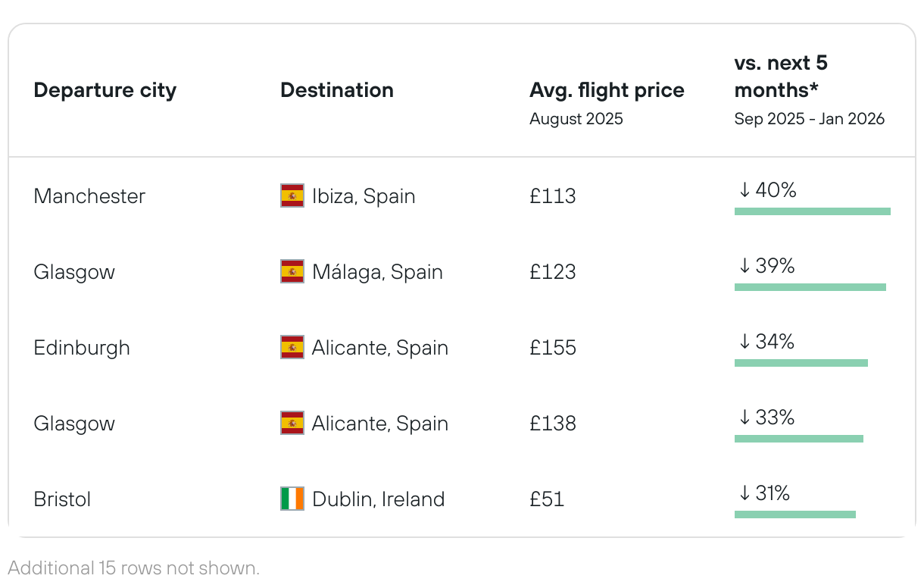Image resolution: width=924 pixels, height=588 pixels.
Task: Select the Departure city column header
Action: [105, 91]
